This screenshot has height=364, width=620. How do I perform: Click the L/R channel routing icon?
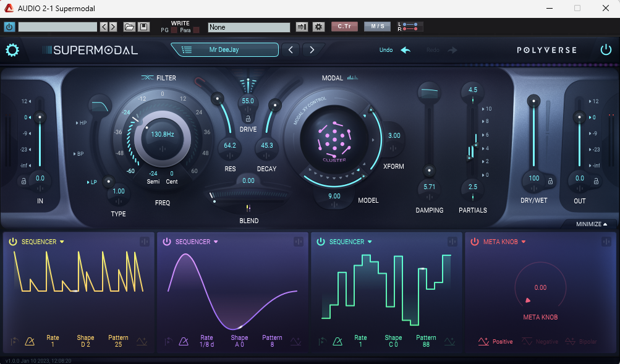pyautogui.click(x=410, y=27)
